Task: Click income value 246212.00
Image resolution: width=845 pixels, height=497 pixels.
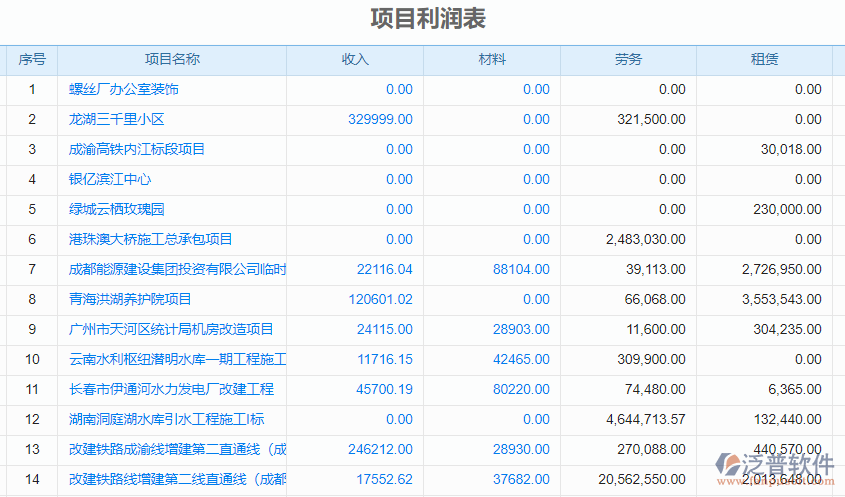Action: (x=380, y=450)
